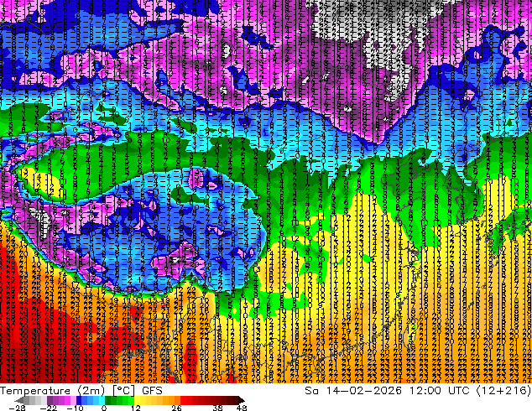Select the bright yellow swatch above 12
Screen dimensions: 532x411
click(x=137, y=400)
